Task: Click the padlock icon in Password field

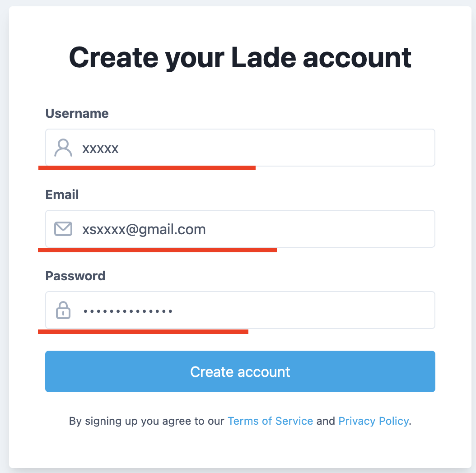Action: (63, 310)
